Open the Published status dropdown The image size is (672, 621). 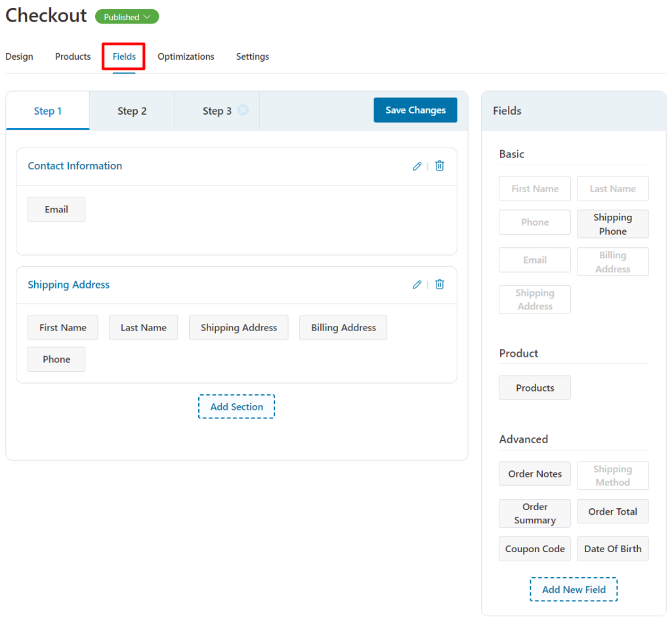[127, 16]
